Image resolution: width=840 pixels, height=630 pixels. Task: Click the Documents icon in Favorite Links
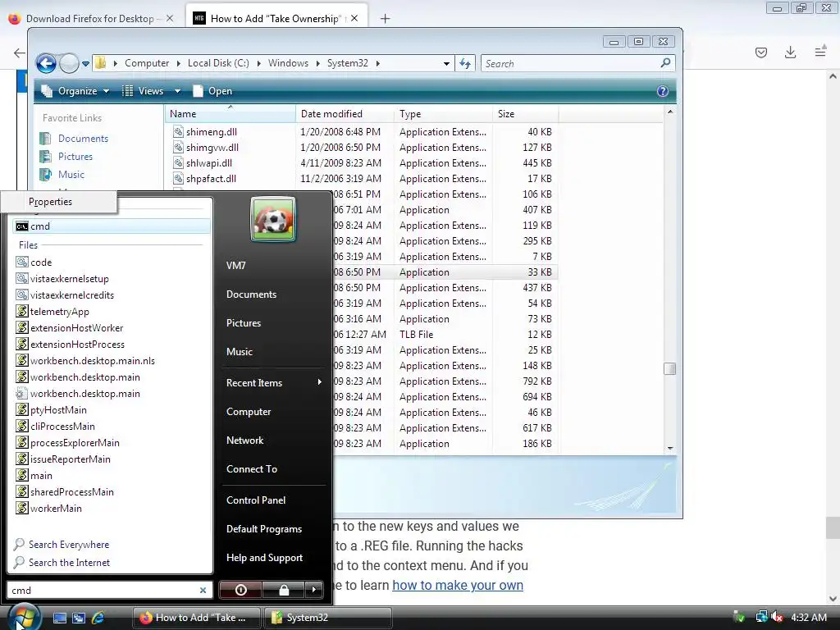pyautogui.click(x=46, y=138)
